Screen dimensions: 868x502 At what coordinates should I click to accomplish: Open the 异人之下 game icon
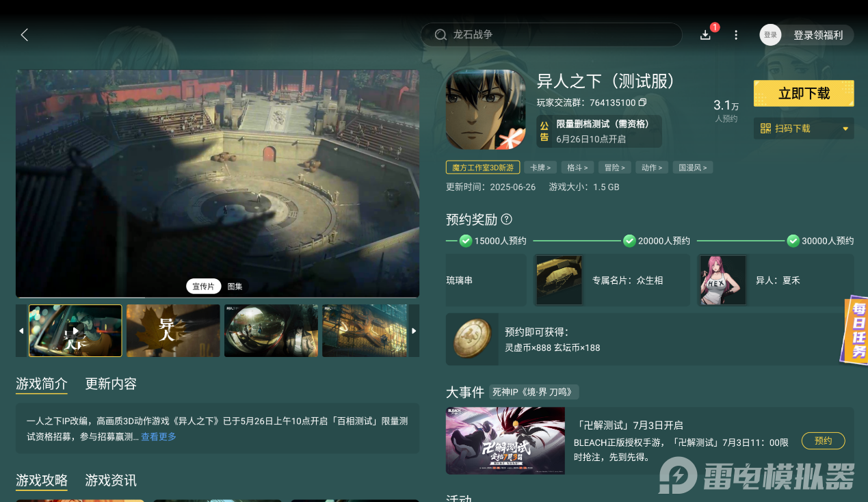point(486,109)
